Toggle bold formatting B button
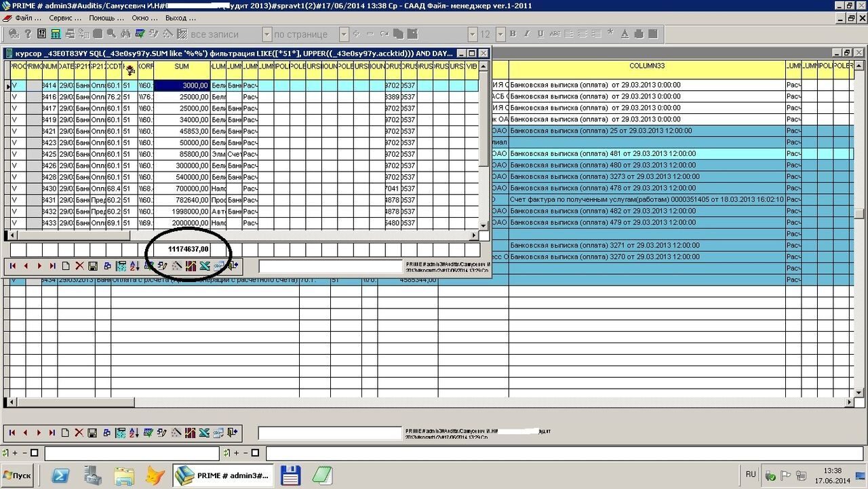Image resolution: width=868 pixels, height=489 pixels. click(x=513, y=34)
